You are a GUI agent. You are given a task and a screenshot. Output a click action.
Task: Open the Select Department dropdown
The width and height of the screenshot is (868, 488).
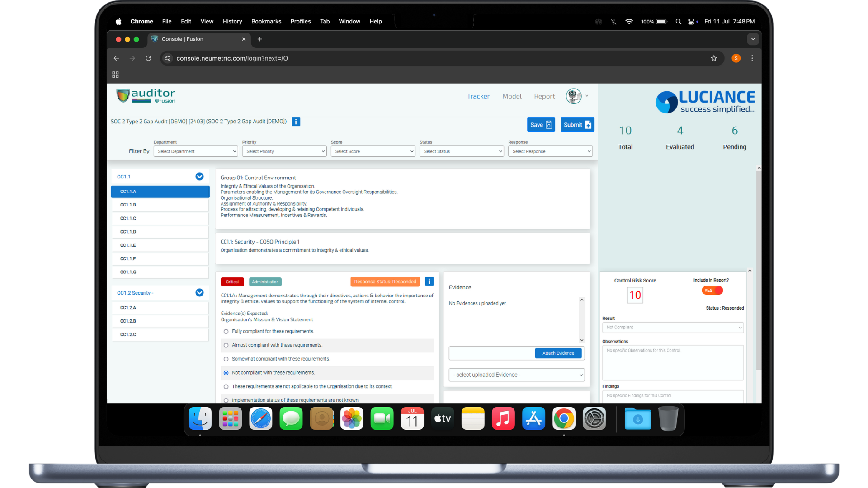195,151
